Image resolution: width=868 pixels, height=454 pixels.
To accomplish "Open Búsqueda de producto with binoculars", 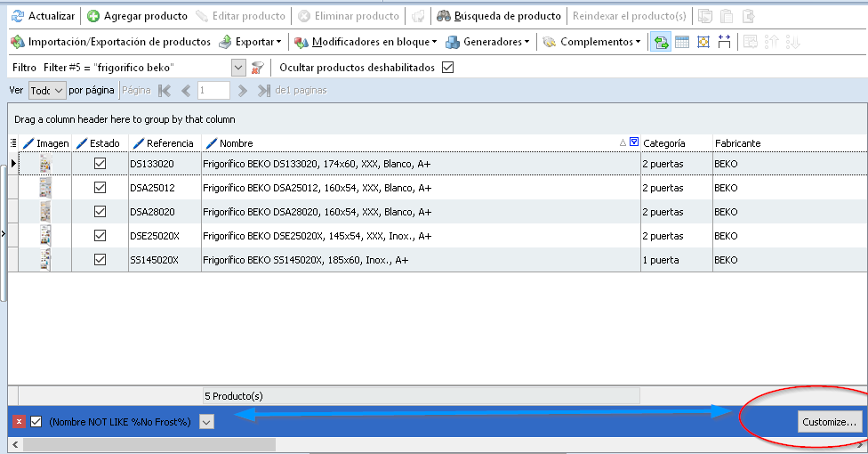I will click(444, 16).
